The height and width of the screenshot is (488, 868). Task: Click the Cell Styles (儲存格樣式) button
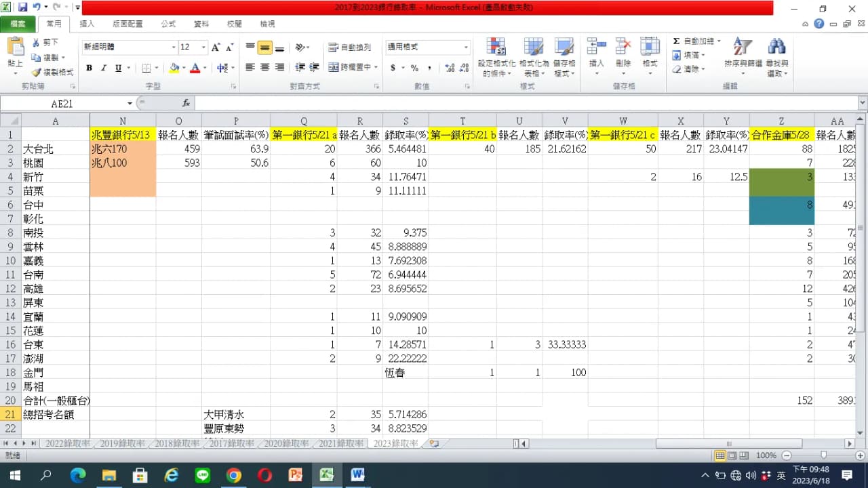coord(565,58)
